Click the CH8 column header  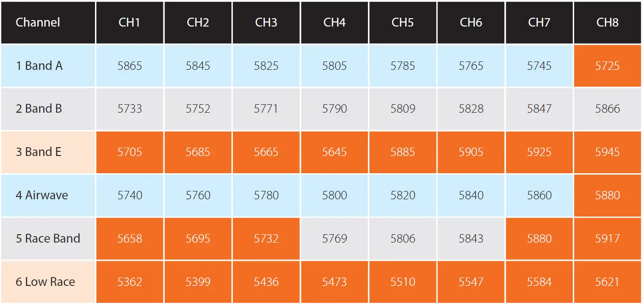pos(607,22)
